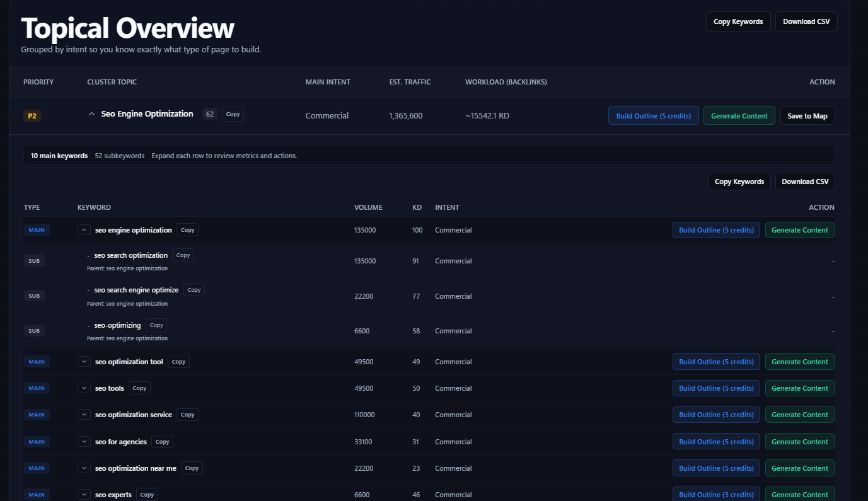Build Outline for the Seo Engine Optimization cluster
This screenshot has width=868, height=501.
click(x=653, y=115)
